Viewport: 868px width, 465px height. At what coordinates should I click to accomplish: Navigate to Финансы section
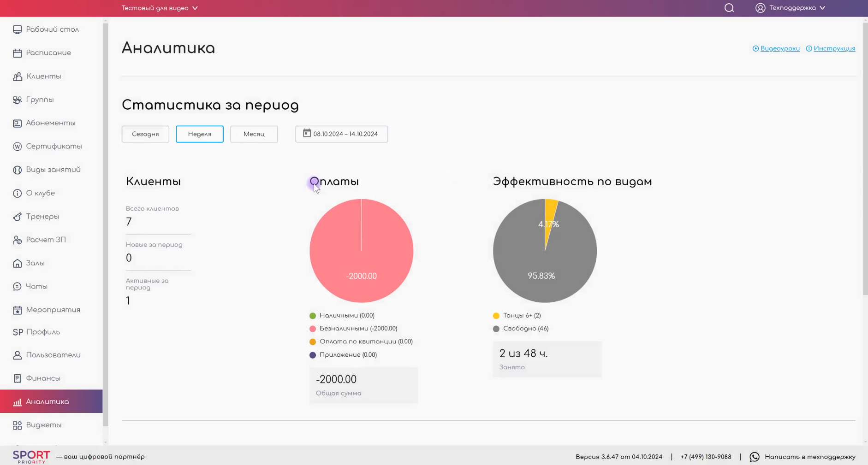pos(51,378)
